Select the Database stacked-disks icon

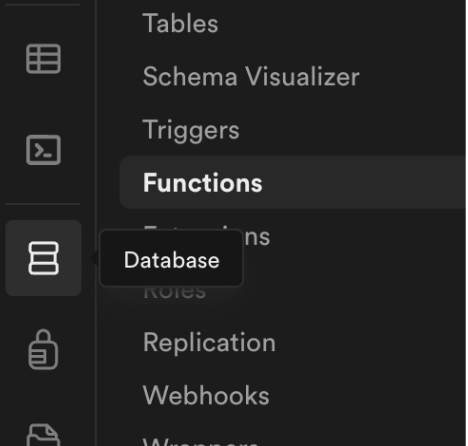[x=44, y=258]
